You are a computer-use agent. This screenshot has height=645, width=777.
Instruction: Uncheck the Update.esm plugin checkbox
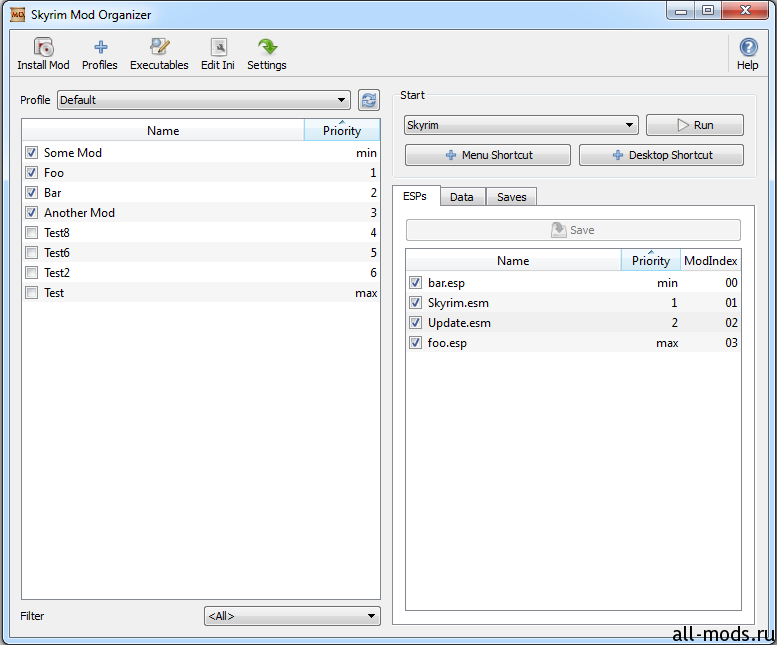415,323
